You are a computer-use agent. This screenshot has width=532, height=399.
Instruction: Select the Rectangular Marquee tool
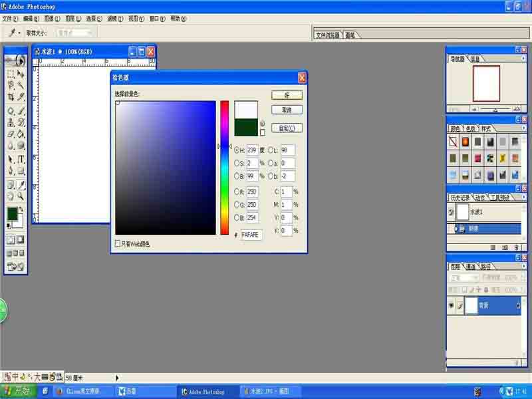11,74
